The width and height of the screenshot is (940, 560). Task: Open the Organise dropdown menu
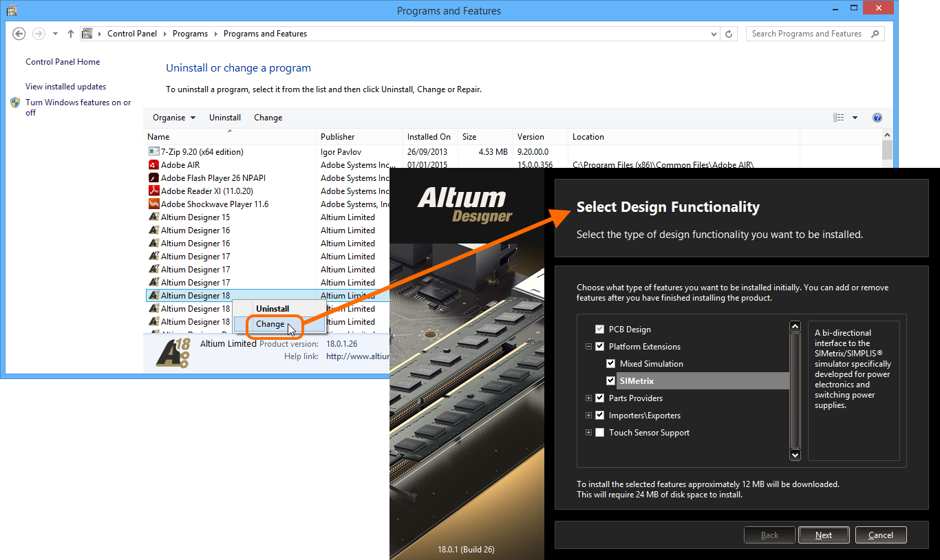(173, 118)
